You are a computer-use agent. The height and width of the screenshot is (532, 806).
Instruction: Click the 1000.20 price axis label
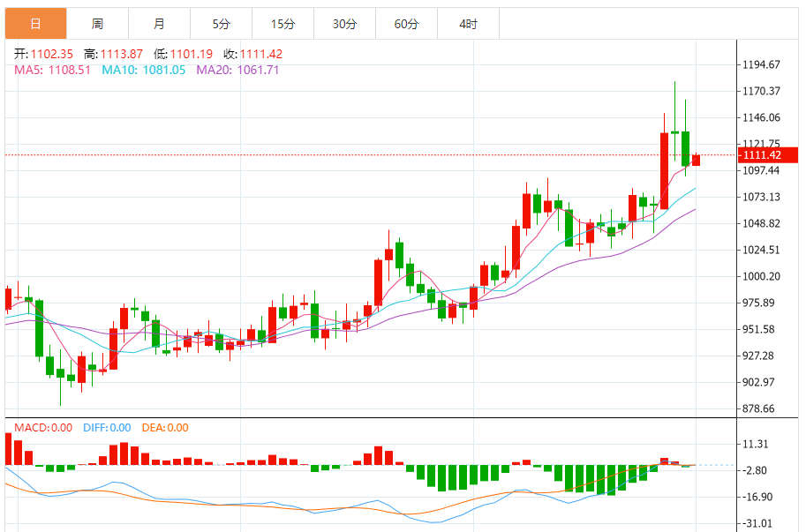point(761,276)
